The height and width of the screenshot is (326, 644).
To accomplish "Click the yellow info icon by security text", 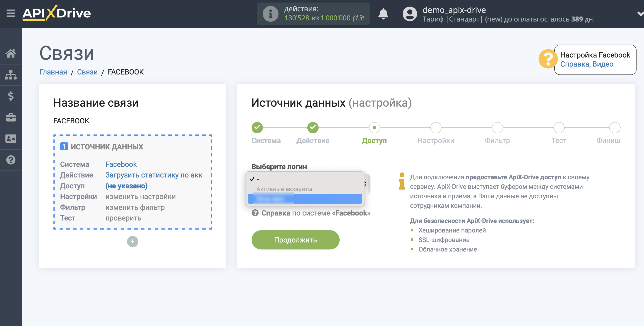I will 402,181.
